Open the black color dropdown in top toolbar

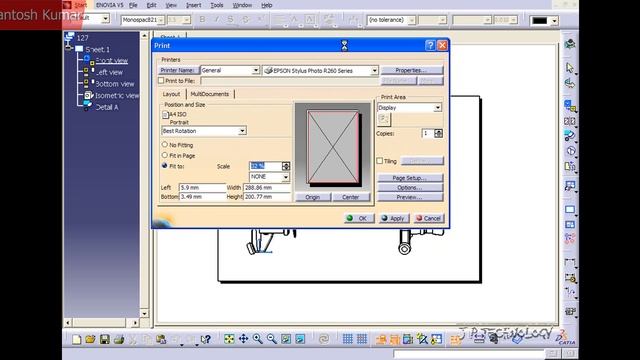554,20
